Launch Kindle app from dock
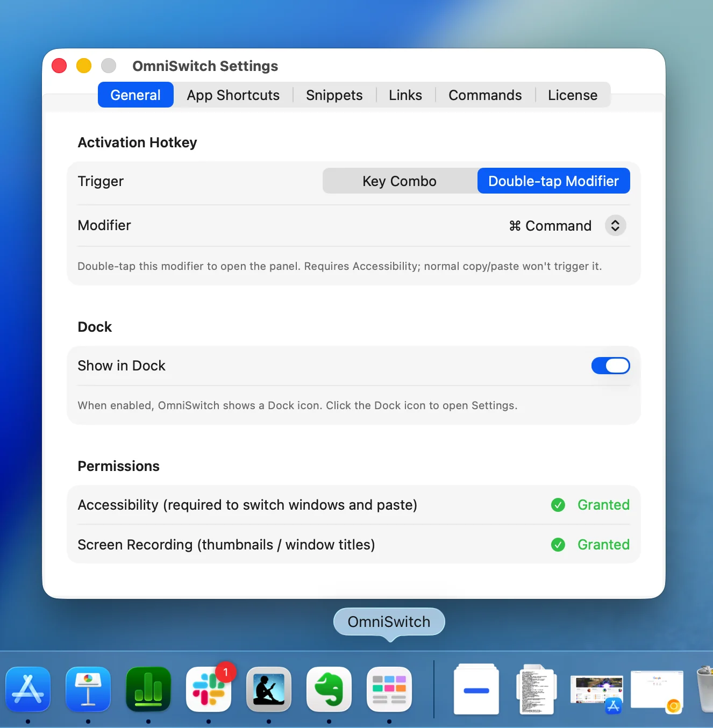Image resolution: width=713 pixels, height=728 pixels. pyautogui.click(x=269, y=689)
